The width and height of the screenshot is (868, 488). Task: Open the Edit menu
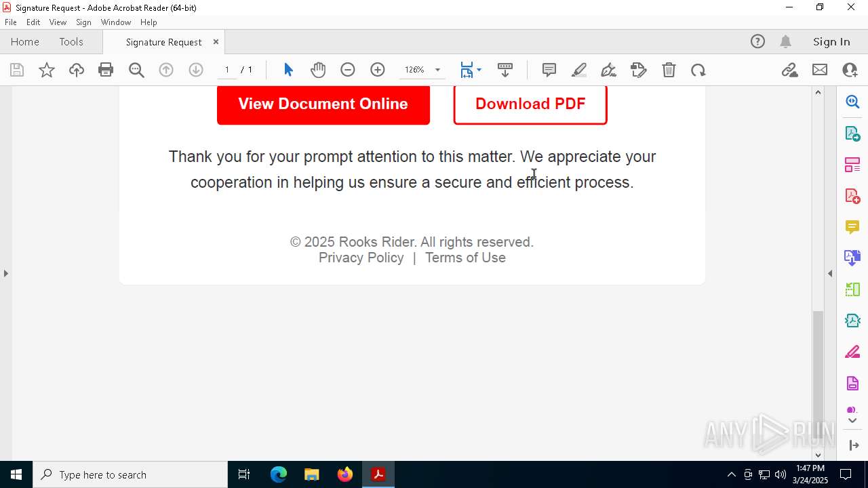tap(33, 22)
